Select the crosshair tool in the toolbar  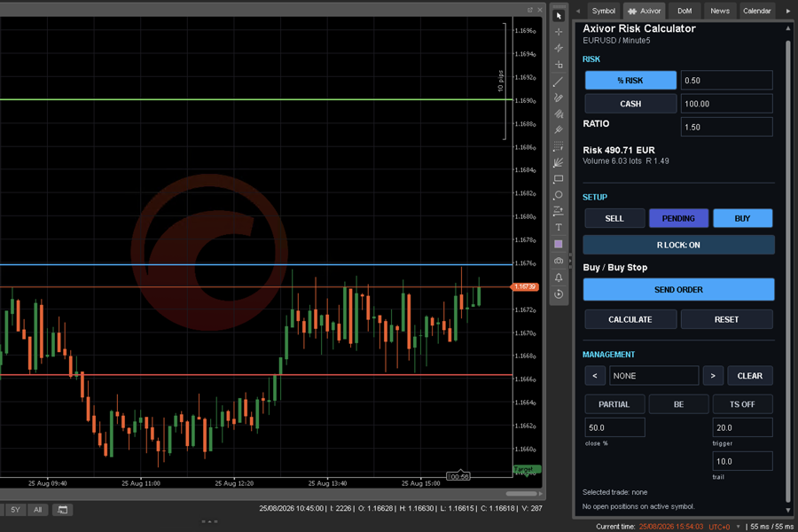(x=559, y=32)
